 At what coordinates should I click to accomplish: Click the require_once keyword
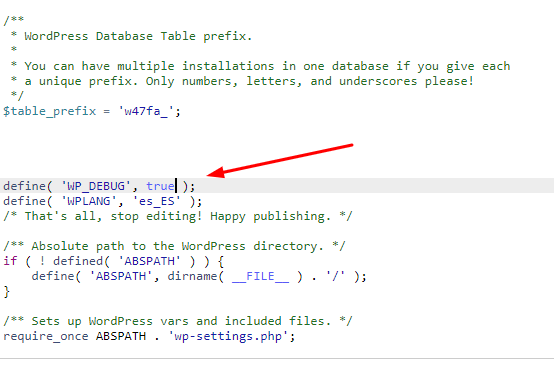pos(46,336)
